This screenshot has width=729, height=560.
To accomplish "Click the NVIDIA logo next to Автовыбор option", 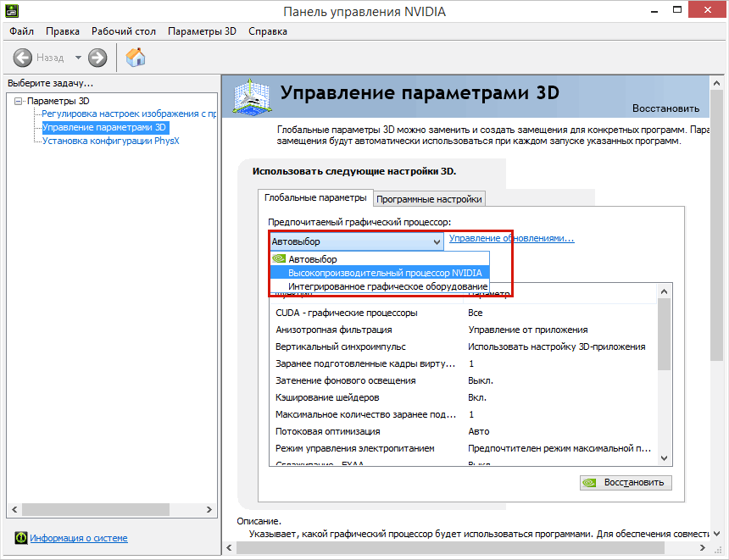I will tap(279, 259).
